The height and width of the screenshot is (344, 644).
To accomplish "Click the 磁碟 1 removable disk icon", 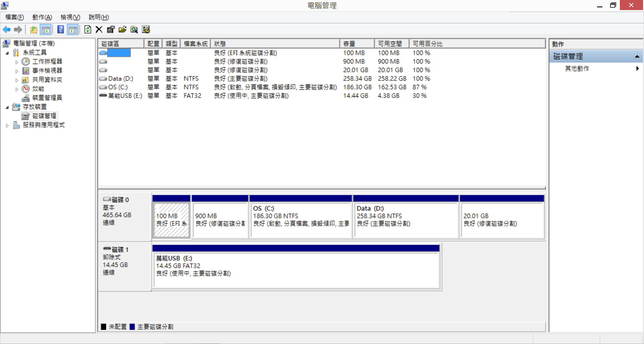I will coord(107,249).
